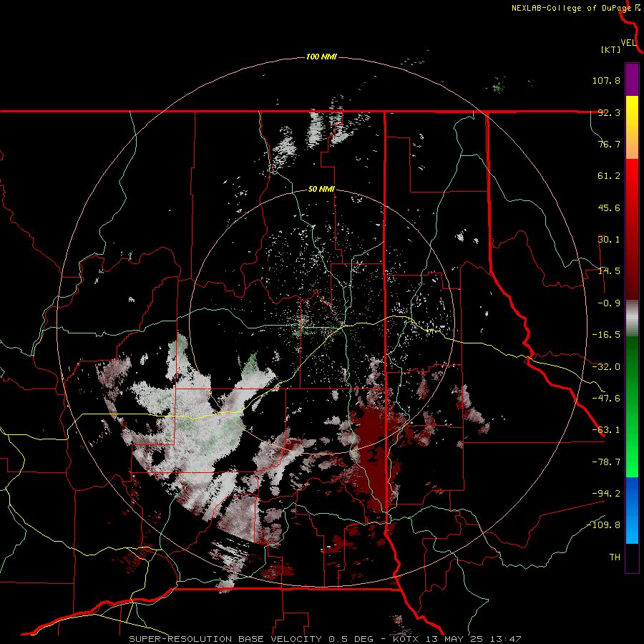Click the -109.8 velocity scale value
The height and width of the screenshot is (644, 644).
coord(603,525)
